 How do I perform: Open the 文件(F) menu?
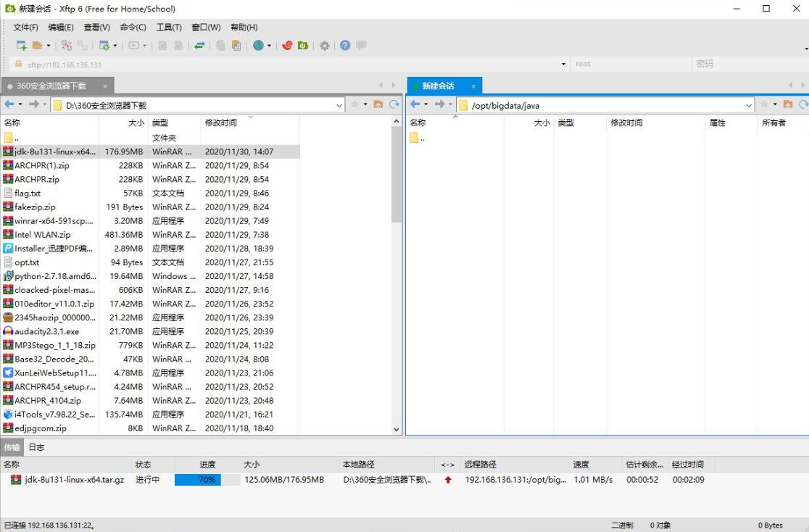[x=25, y=28]
